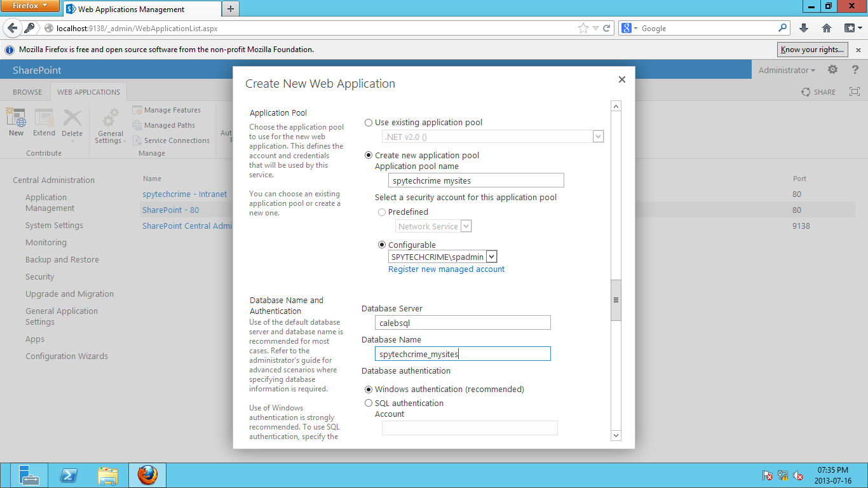The image size is (868, 488).
Task: Open Manage Features in the ribbon
Action: click(166, 110)
